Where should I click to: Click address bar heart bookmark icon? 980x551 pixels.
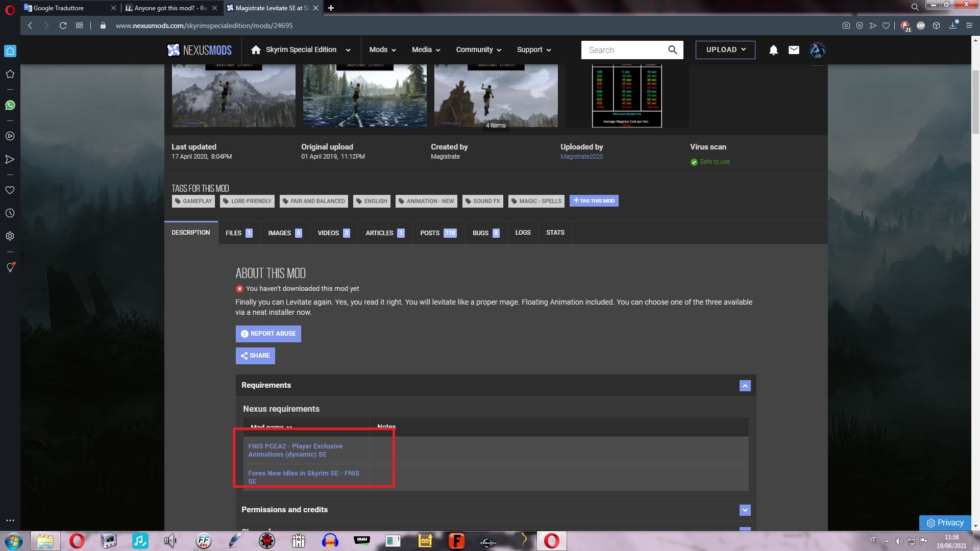886,26
